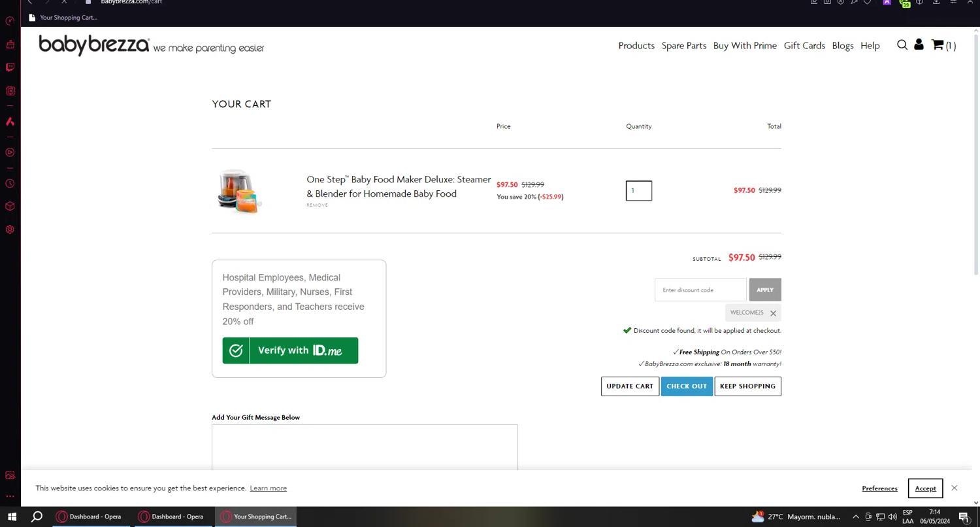This screenshot has width=980, height=527.
Task: Open Windows taskbar search
Action: point(37,517)
